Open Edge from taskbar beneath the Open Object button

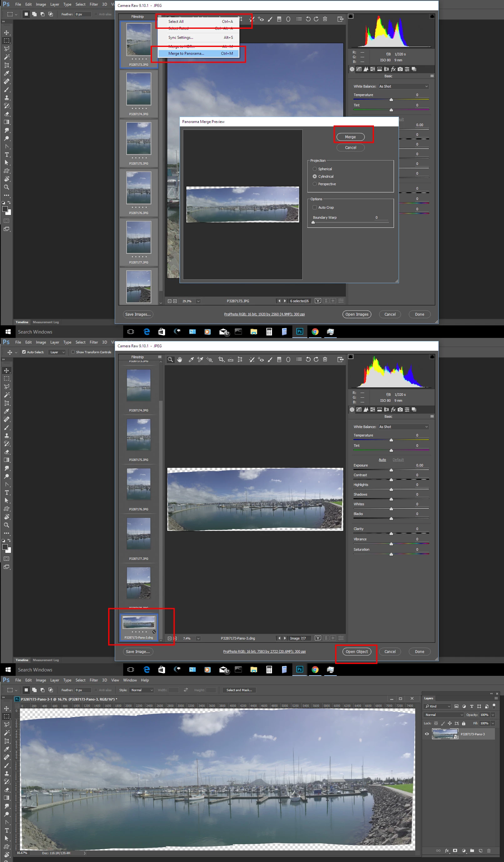[x=147, y=669]
